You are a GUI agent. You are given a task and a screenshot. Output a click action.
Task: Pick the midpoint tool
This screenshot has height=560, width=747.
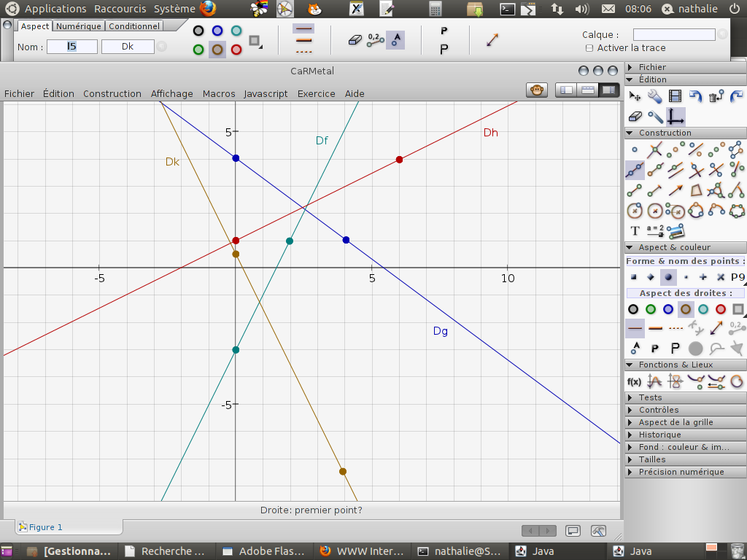click(x=675, y=149)
